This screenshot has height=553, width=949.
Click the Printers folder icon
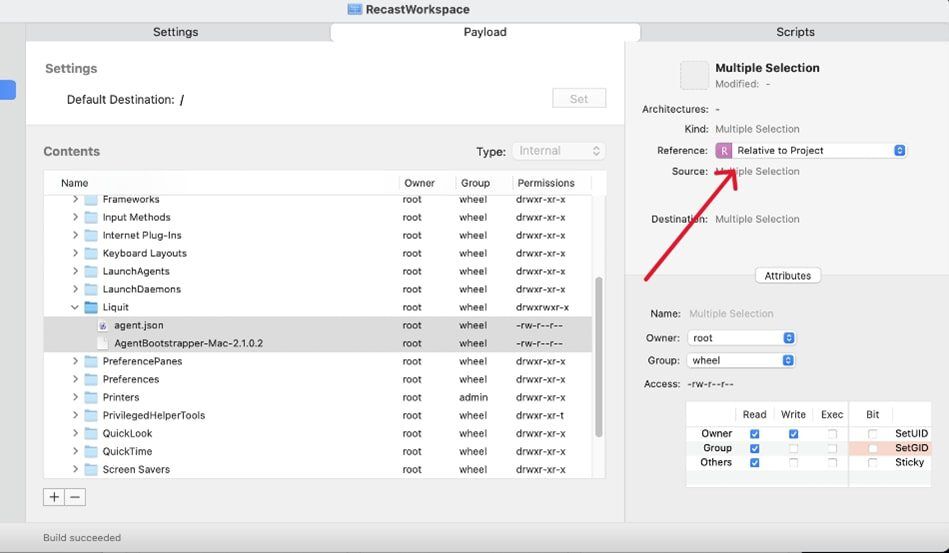(x=91, y=398)
